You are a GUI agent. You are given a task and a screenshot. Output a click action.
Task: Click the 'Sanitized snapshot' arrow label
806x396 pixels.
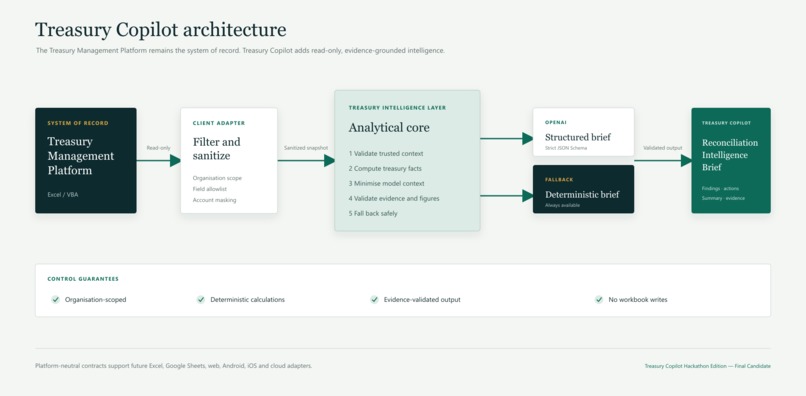pos(306,148)
